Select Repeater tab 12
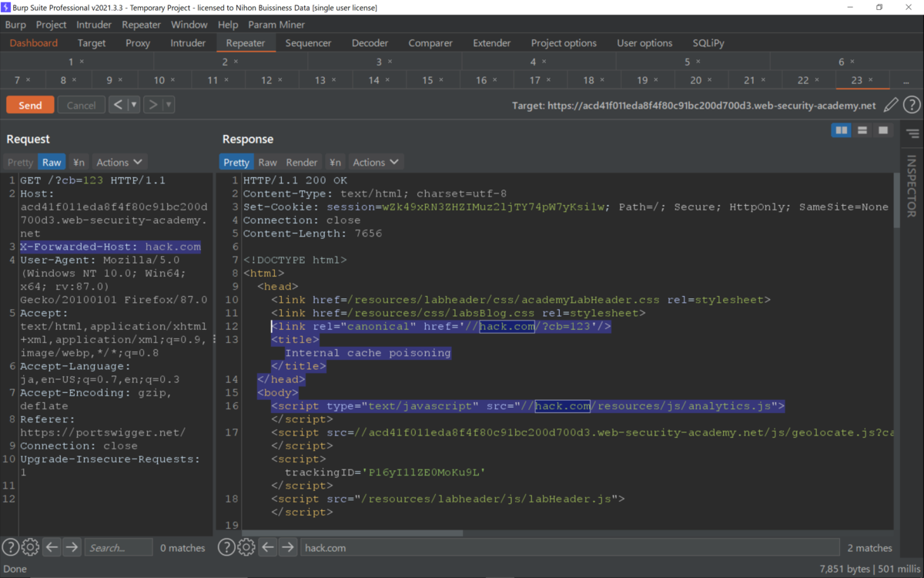The width and height of the screenshot is (924, 578). [x=269, y=80]
